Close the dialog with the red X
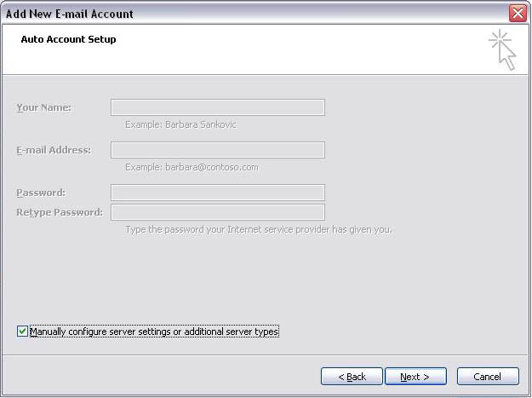The height and width of the screenshot is (398, 532). pyautogui.click(x=518, y=14)
